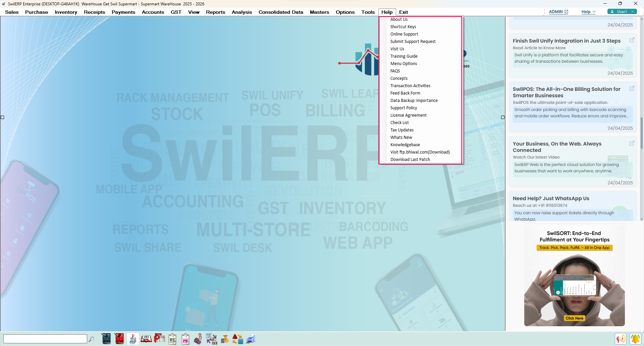Viewport: 644px width, 346px height.
Task: Open the Reports menu
Action: 215,12
